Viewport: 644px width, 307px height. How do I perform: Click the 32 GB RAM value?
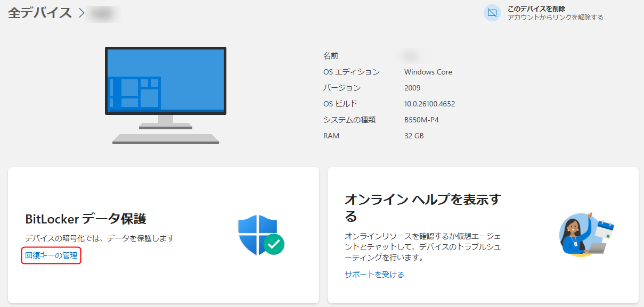(414, 136)
